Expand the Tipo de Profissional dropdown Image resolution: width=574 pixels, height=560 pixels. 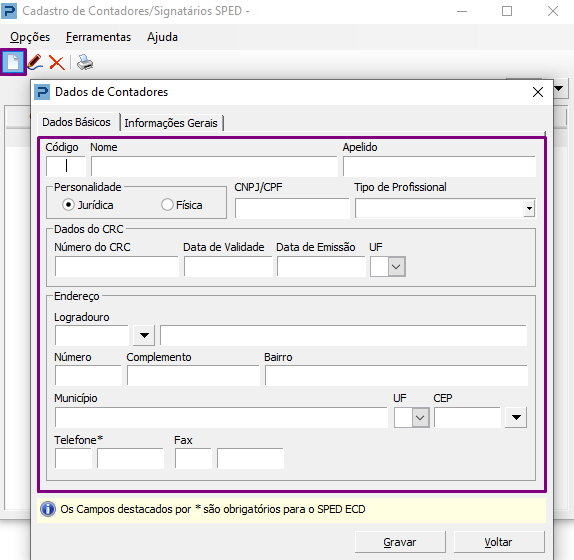coord(529,208)
